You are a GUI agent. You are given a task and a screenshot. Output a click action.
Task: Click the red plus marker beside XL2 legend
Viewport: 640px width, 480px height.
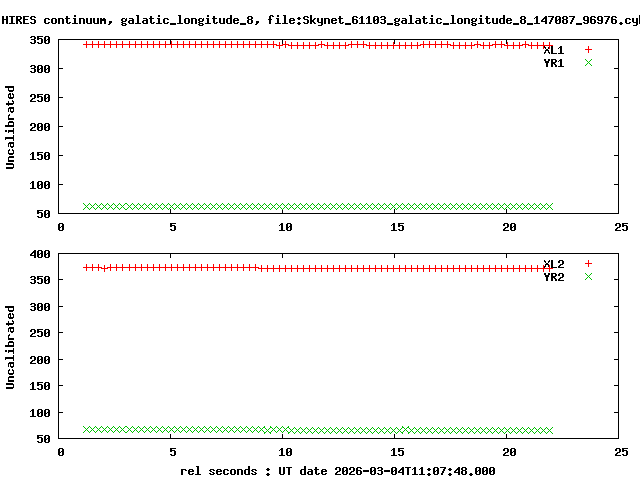(588, 264)
